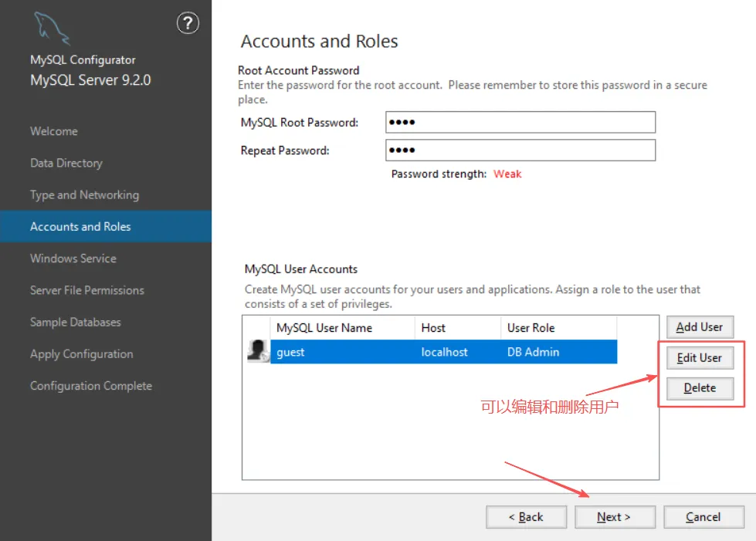Viewport: 756px width, 541px height.
Task: Delete the selected guest user
Action: pyautogui.click(x=700, y=388)
